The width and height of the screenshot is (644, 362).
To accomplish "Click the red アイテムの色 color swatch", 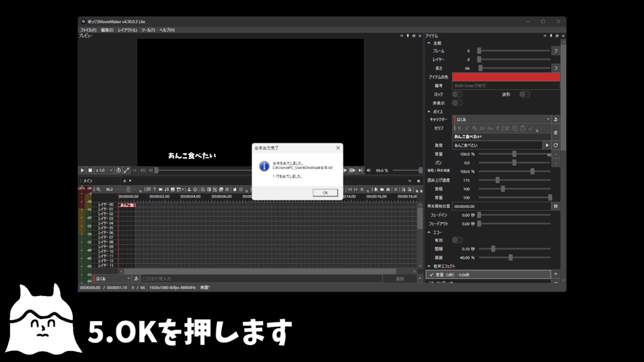I will [x=506, y=76].
